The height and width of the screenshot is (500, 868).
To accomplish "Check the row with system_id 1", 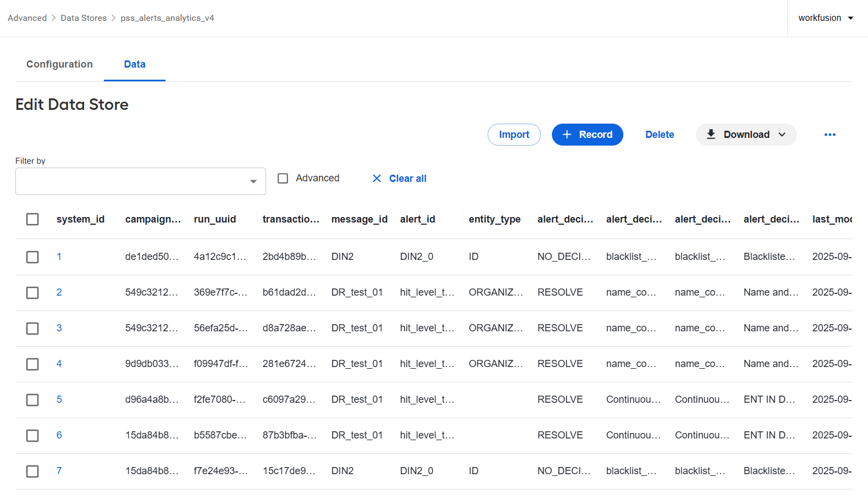I will [x=32, y=257].
